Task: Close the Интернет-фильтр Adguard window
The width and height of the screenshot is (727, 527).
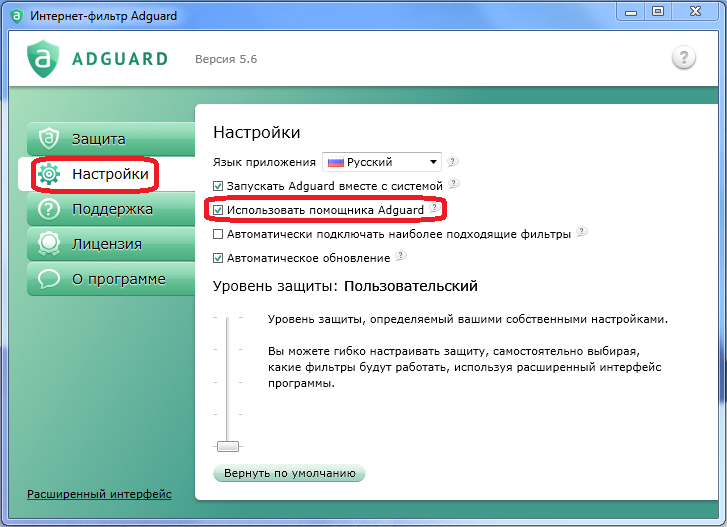Action: [x=695, y=12]
